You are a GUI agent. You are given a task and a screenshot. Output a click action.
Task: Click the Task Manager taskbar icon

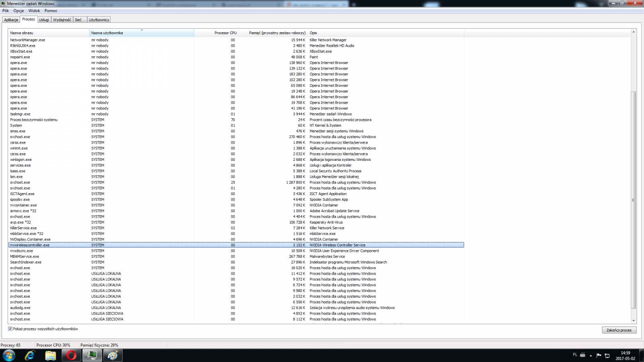[92, 356]
